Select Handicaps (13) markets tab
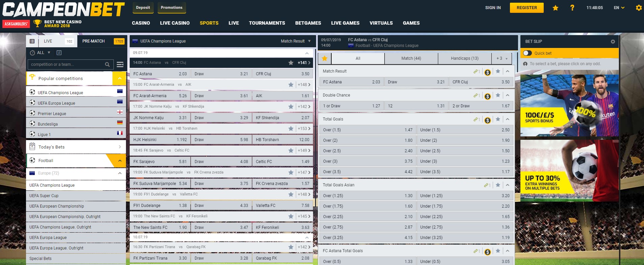 465,58
